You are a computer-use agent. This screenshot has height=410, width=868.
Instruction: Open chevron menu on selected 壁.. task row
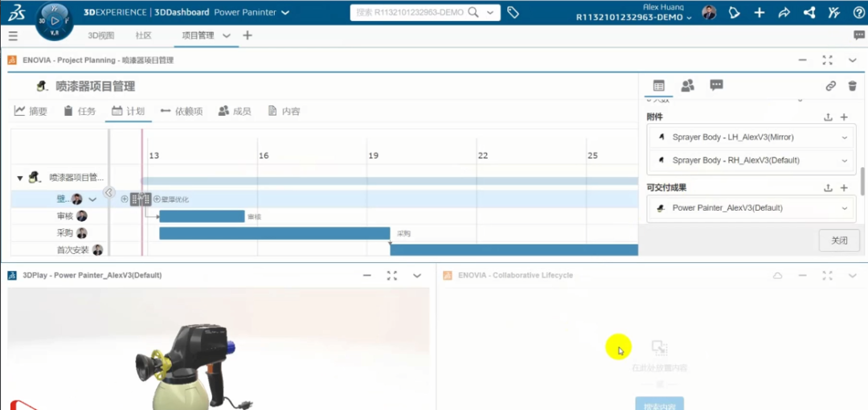coord(92,199)
